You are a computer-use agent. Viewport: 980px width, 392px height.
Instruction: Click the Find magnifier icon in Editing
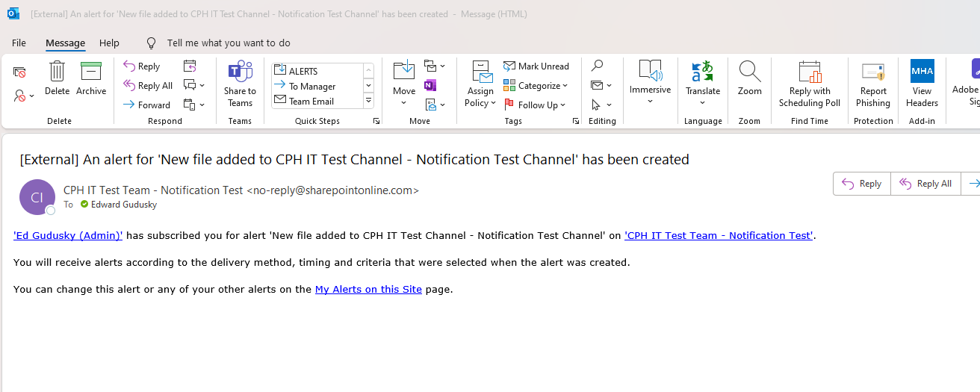[597, 66]
